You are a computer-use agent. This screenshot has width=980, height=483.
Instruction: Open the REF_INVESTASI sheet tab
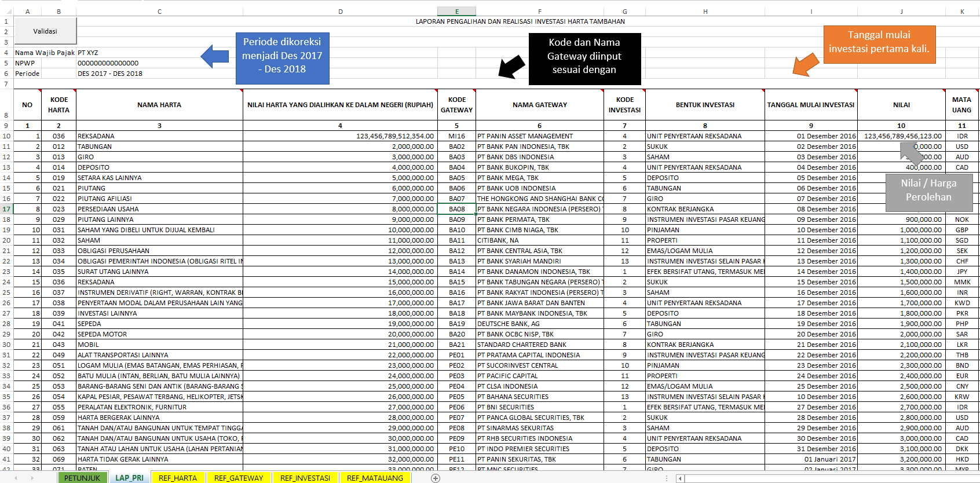click(305, 478)
